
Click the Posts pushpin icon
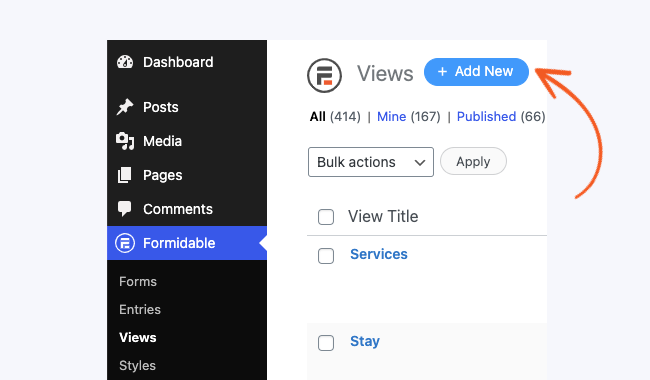[x=125, y=107]
